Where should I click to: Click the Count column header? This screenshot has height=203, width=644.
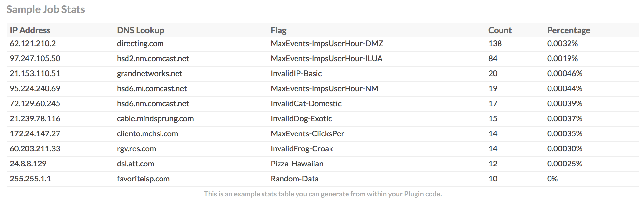pyautogui.click(x=500, y=30)
